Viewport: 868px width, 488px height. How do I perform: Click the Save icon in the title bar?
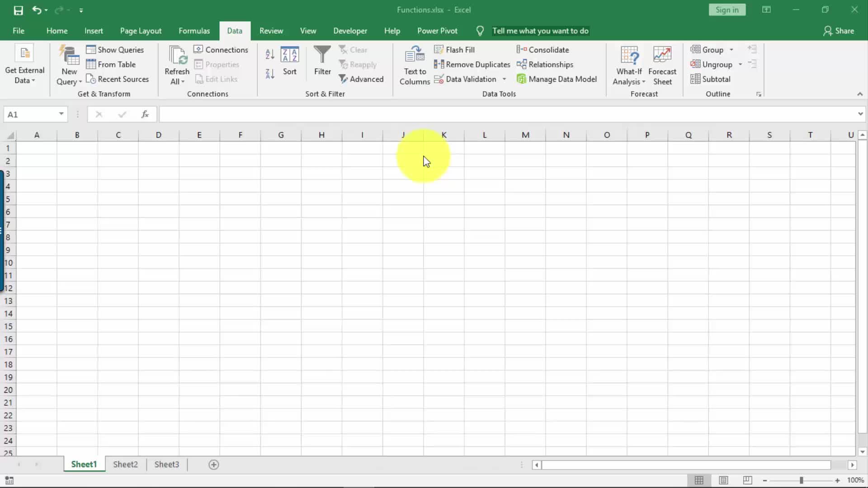pos(18,10)
